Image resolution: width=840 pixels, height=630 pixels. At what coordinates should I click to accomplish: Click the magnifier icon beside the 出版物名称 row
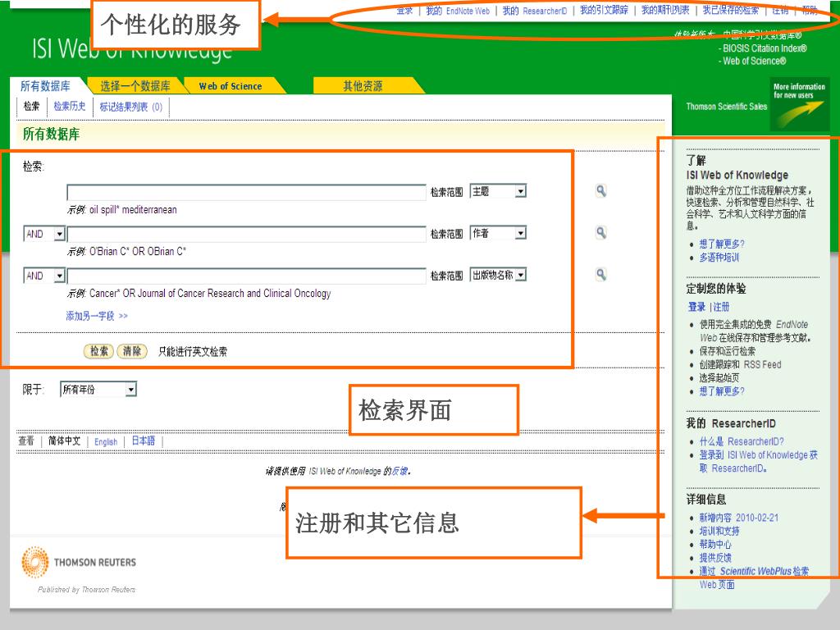coord(601,275)
